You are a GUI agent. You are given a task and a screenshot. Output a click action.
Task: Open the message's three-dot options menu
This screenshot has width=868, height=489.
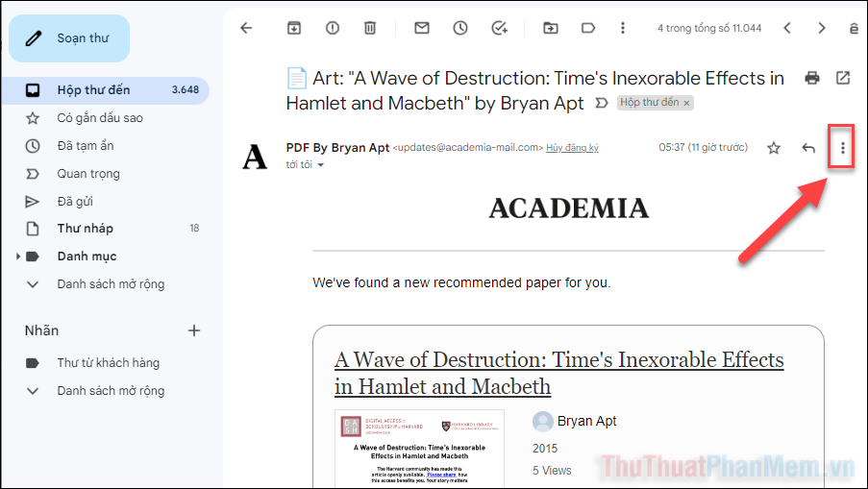pyautogui.click(x=843, y=148)
